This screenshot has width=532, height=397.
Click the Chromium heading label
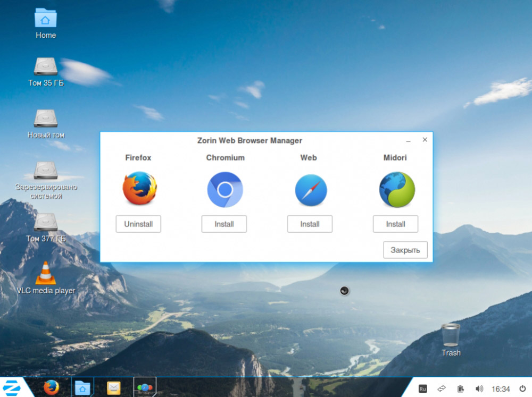[x=225, y=158]
